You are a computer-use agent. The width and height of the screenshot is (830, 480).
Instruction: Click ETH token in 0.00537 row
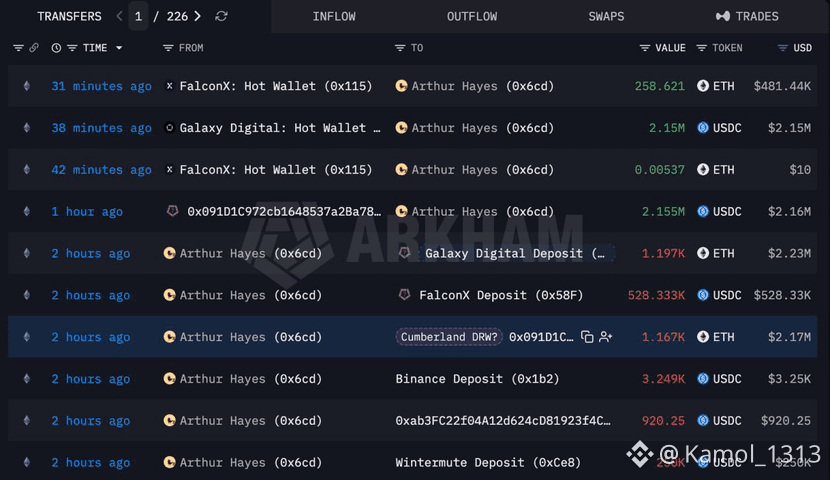[x=716, y=170]
